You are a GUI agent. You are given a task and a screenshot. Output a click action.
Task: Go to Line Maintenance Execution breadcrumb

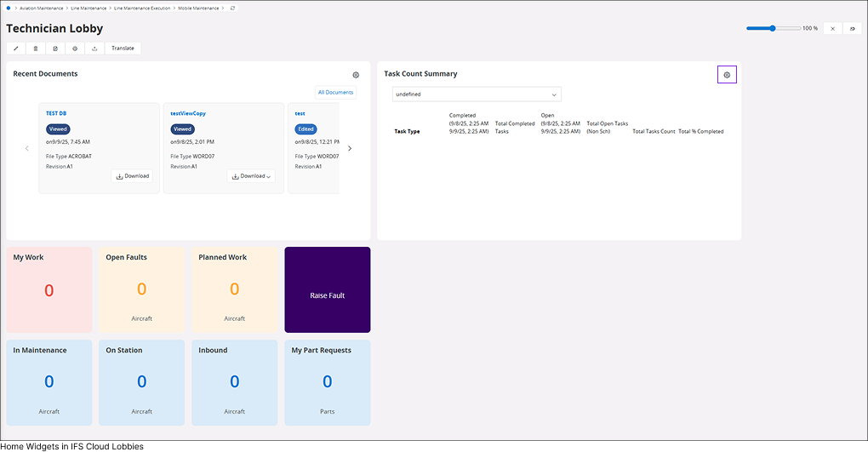point(142,9)
